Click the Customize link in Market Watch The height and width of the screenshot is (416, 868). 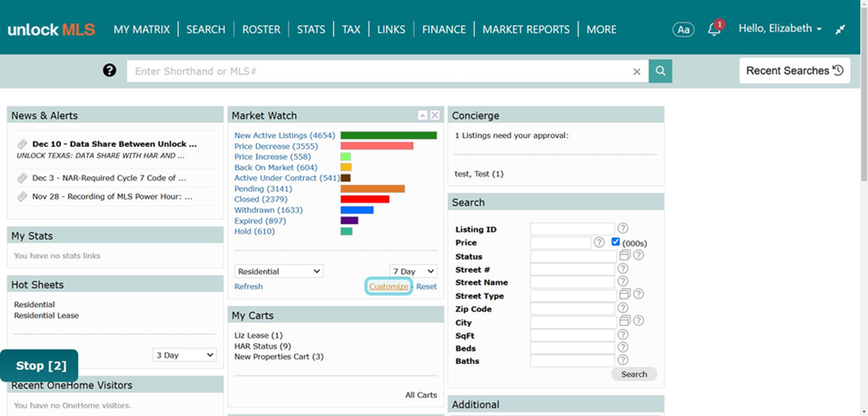[x=389, y=287]
